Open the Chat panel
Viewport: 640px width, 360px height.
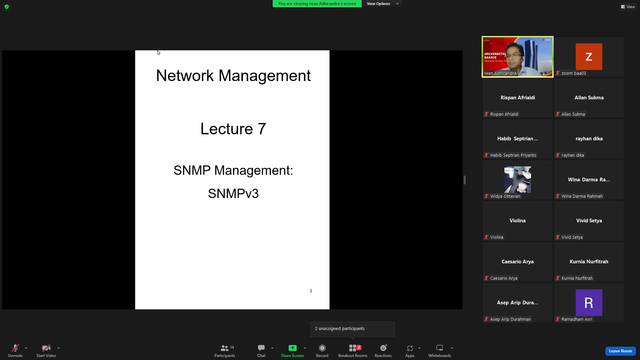pos(261,350)
